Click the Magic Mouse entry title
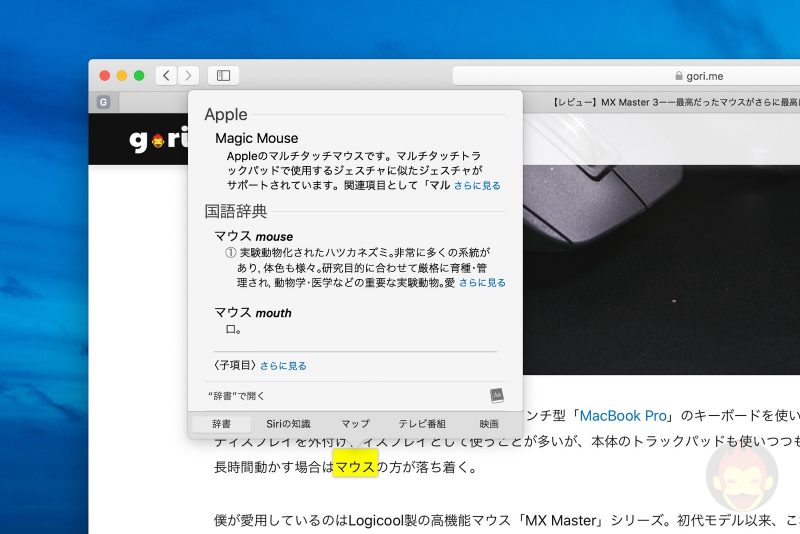 click(x=257, y=138)
